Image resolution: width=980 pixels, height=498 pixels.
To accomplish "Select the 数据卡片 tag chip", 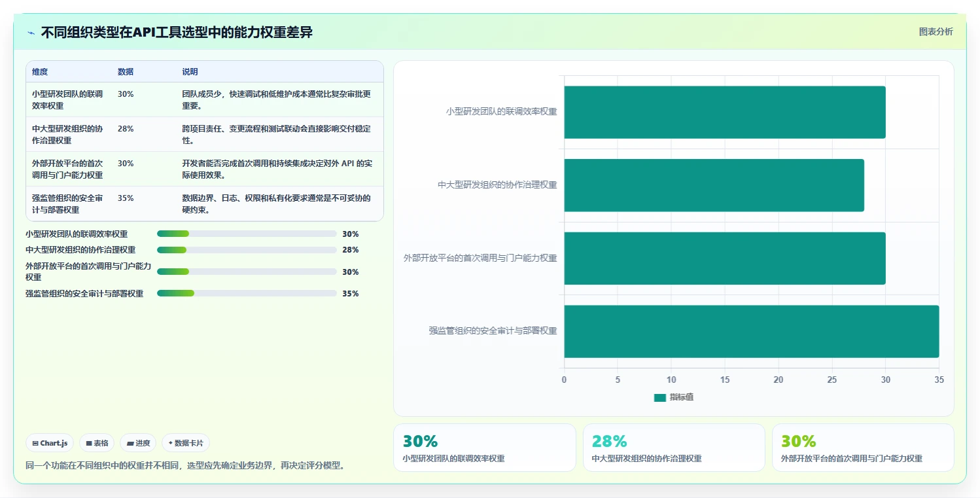I will 186,443.
